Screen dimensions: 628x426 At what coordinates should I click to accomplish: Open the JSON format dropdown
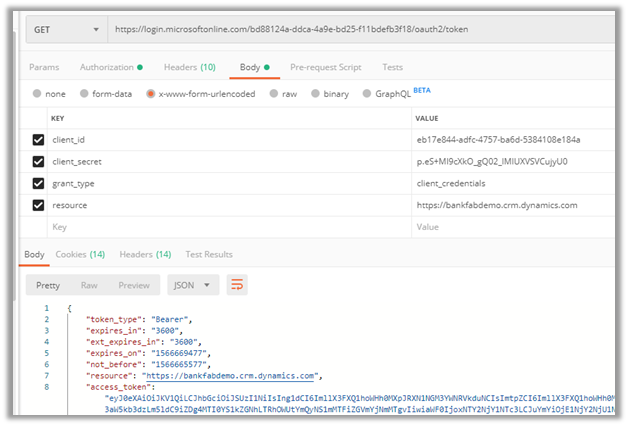click(x=193, y=285)
